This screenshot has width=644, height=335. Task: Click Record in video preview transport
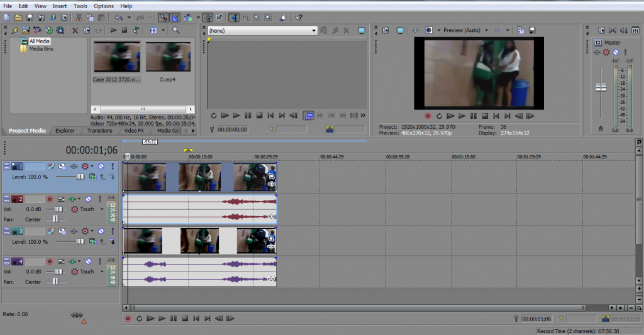428,116
